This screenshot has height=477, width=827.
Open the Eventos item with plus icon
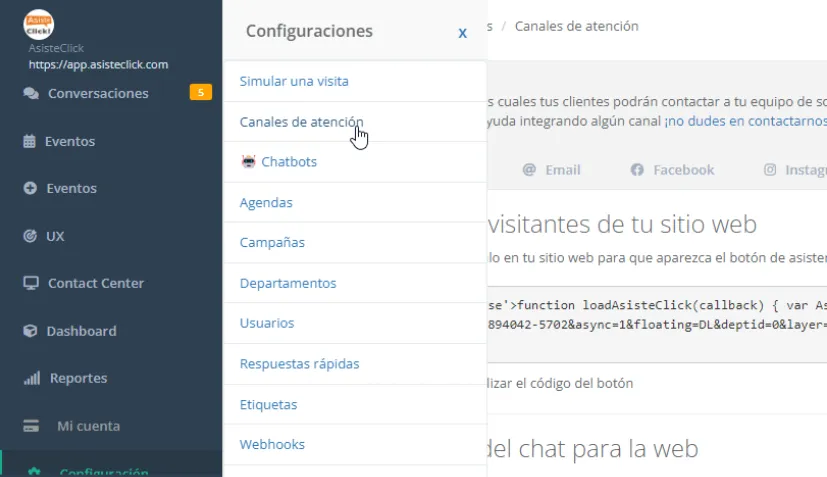click(72, 188)
